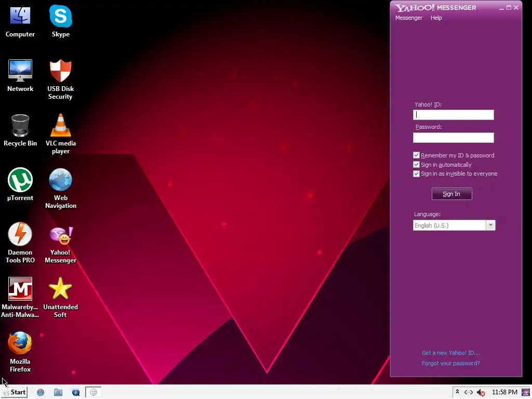Open USB Disk Security shortcut

coord(60,79)
